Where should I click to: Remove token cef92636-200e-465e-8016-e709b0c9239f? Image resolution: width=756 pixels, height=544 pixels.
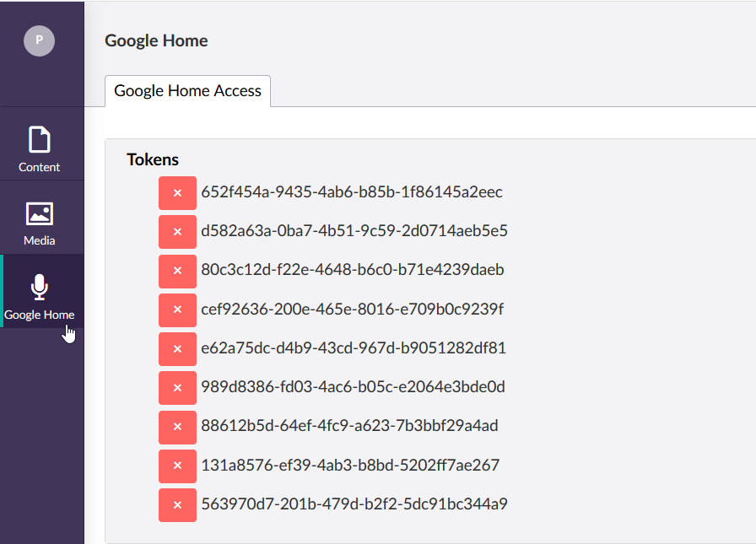point(177,310)
